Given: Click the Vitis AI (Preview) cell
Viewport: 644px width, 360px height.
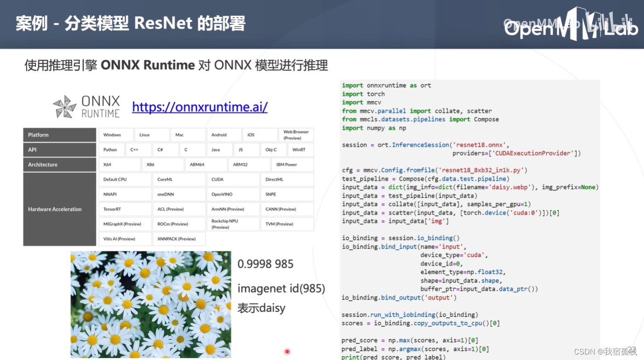Looking at the screenshot, I should point(125,239).
